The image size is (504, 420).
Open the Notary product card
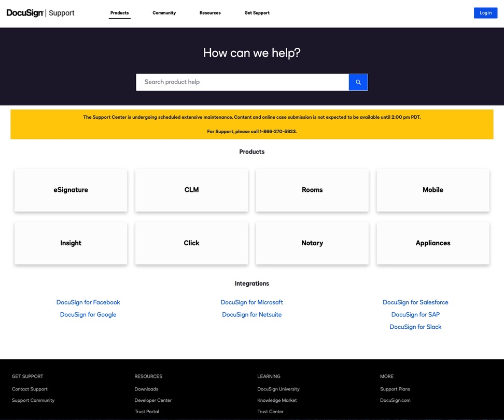[x=312, y=243]
